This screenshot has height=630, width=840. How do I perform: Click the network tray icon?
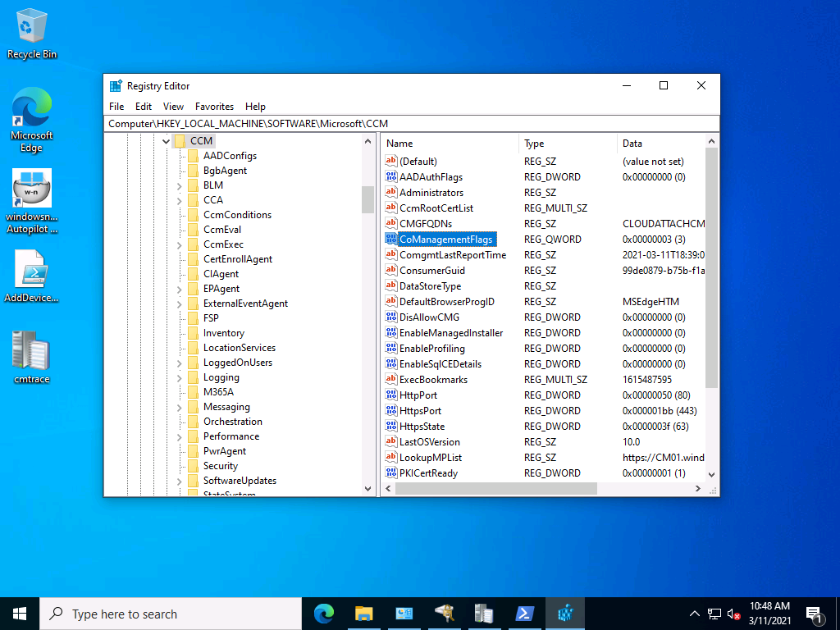[x=714, y=614]
